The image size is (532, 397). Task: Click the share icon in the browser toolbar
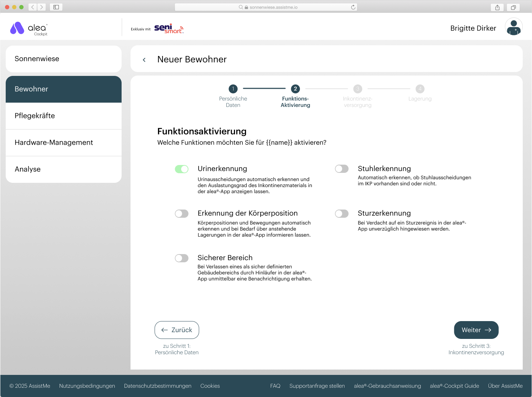497,7
